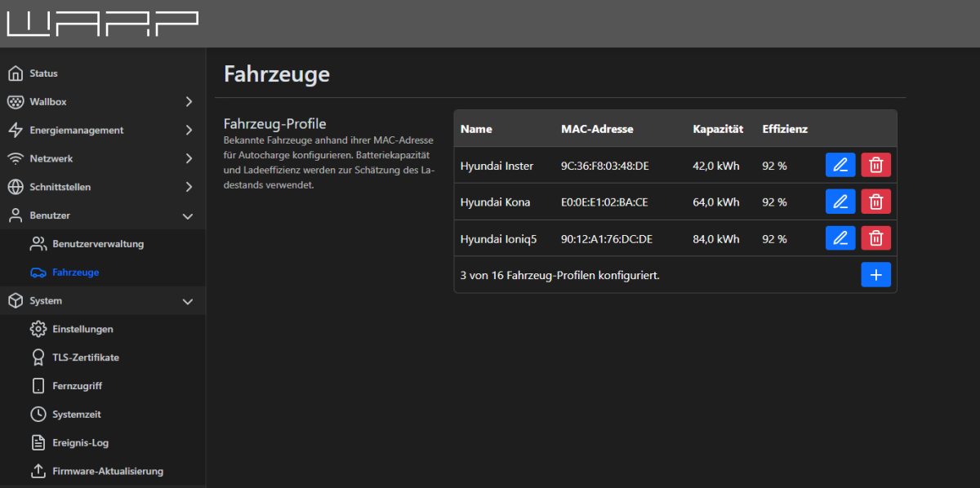
Task: Click the Schnittstellen globe icon
Action: 16,187
